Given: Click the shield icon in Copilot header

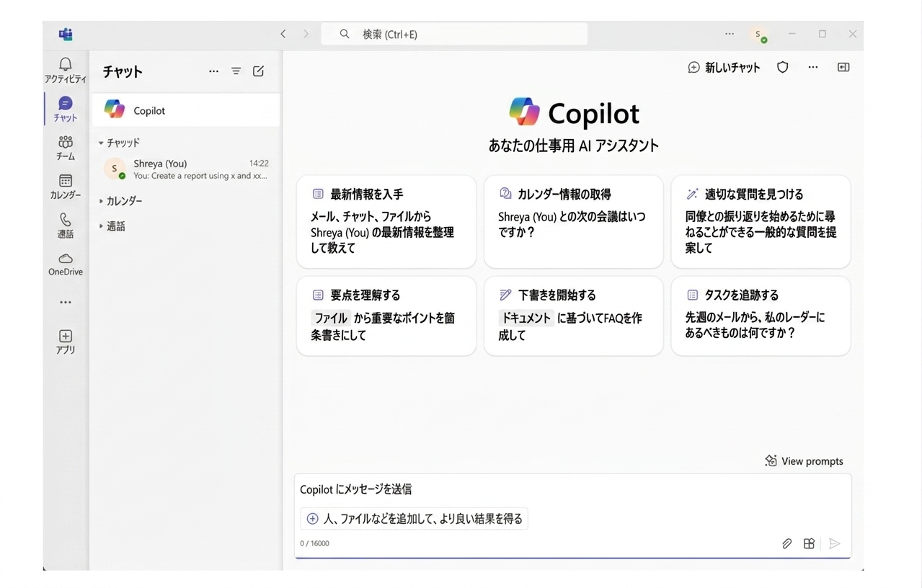Looking at the screenshot, I should click(x=783, y=67).
